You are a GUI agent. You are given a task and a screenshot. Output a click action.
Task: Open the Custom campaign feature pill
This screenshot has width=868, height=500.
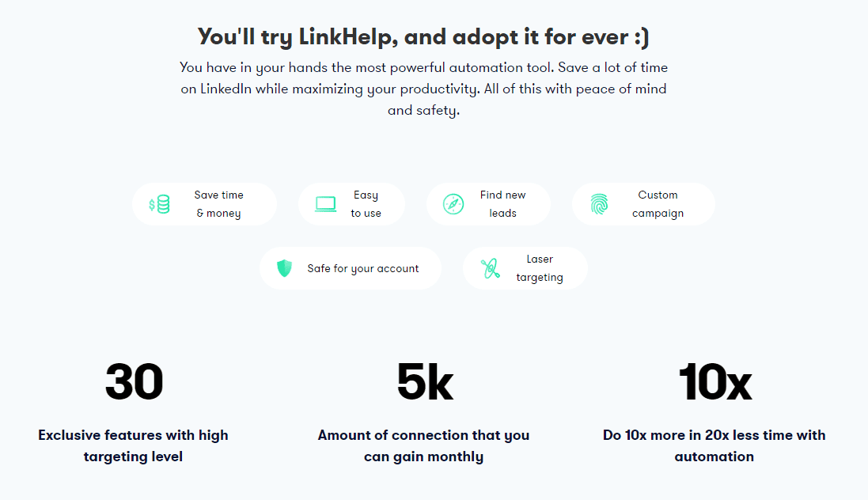(643, 204)
